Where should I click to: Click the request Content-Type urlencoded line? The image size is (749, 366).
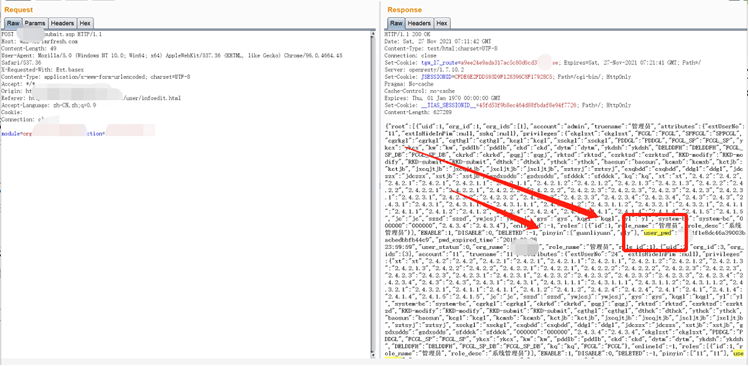[x=96, y=76]
